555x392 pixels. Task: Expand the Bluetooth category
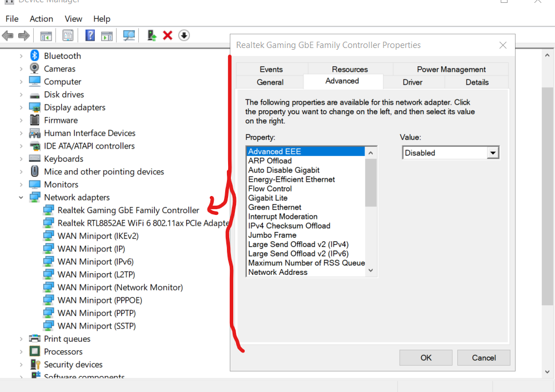21,56
